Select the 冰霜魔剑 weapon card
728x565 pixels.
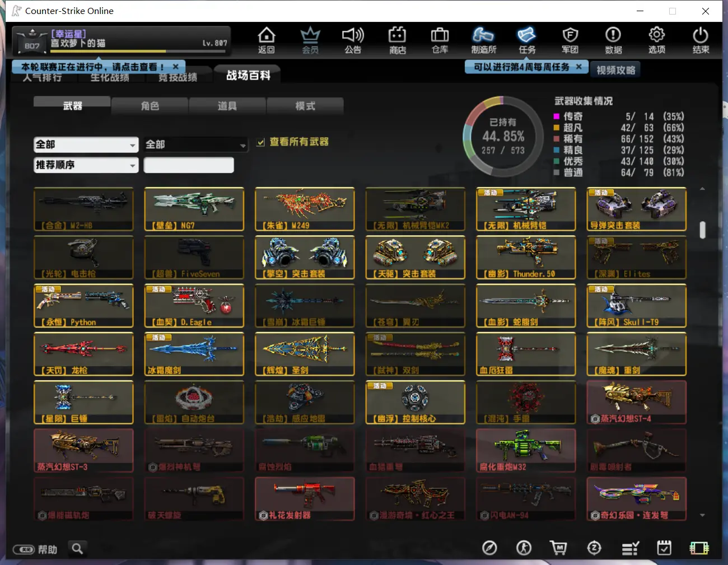point(194,354)
